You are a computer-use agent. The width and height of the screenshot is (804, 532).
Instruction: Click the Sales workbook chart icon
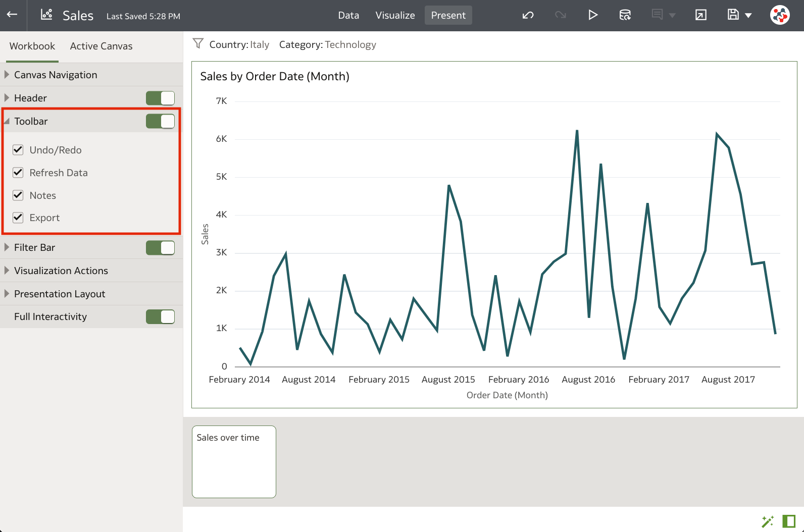pos(46,15)
